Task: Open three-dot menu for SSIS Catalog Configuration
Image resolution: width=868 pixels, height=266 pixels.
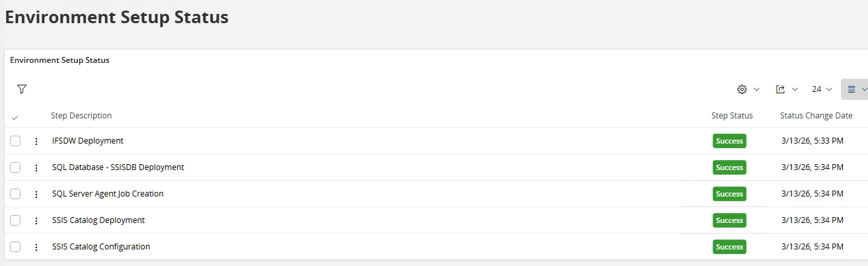Action: [36, 247]
